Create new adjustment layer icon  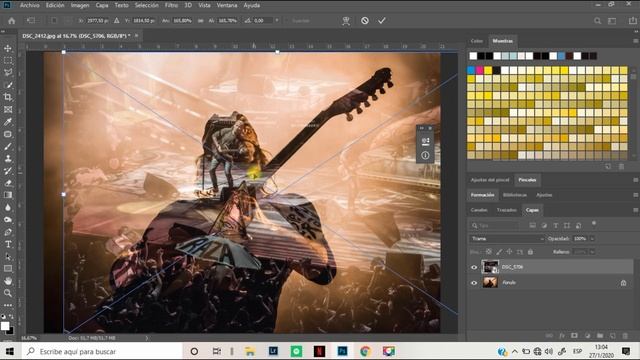(x=587, y=336)
